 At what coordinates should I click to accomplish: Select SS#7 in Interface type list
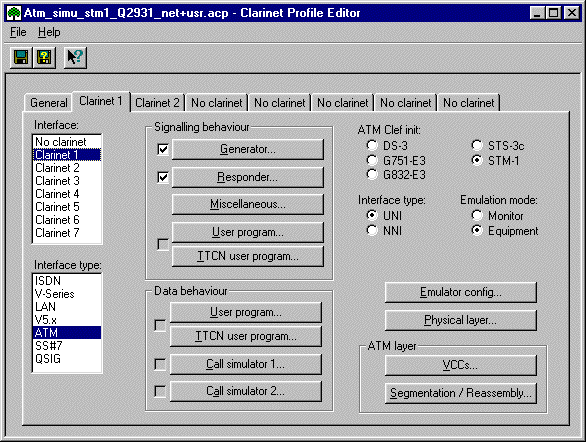(x=67, y=346)
